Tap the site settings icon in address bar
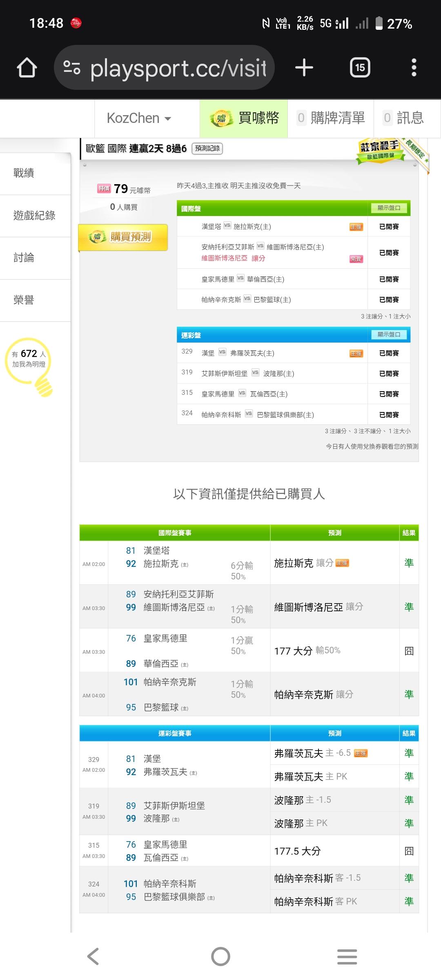The image size is (441, 980). (72, 67)
